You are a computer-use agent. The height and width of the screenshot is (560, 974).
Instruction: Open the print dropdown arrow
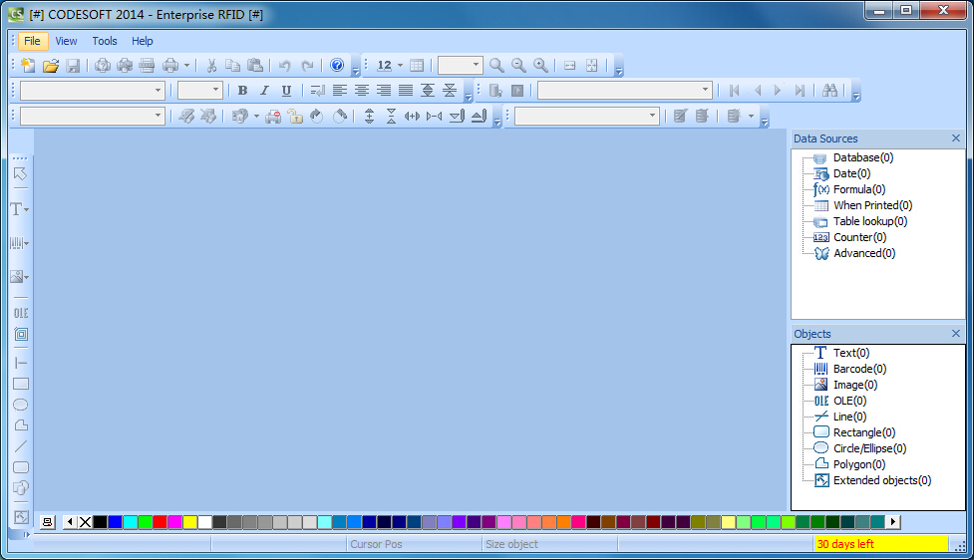pyautogui.click(x=186, y=65)
